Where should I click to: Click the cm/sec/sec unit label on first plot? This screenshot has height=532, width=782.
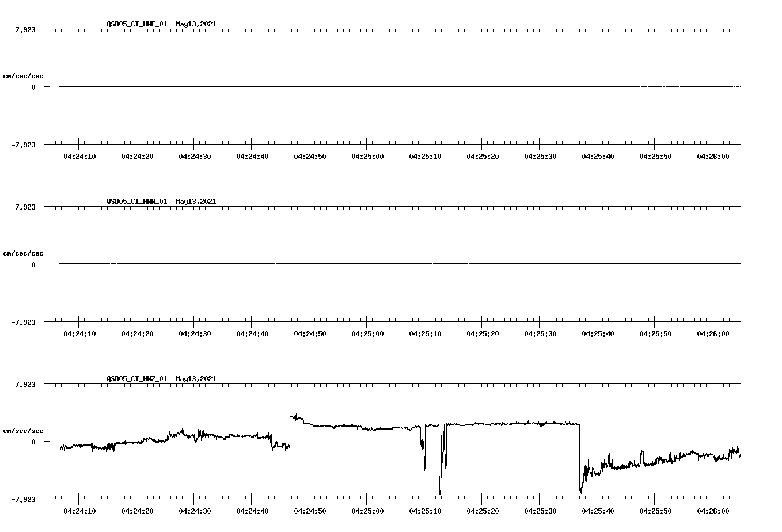tap(24, 75)
